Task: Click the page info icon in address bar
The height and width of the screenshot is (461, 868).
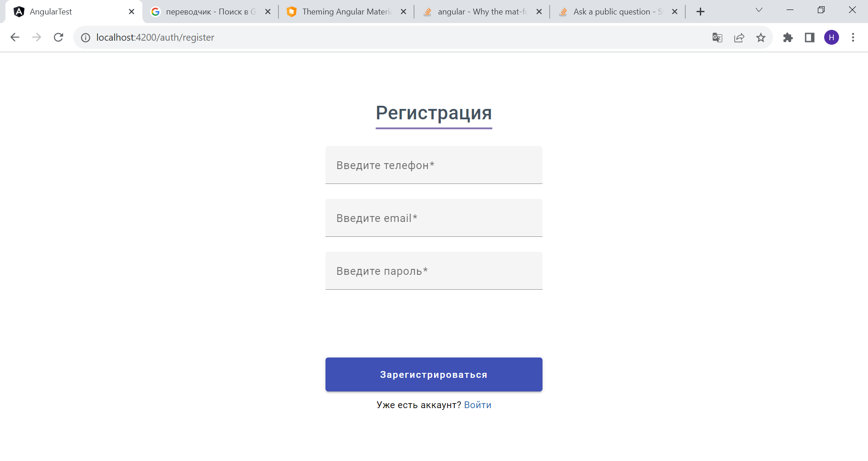Action: tap(85, 38)
